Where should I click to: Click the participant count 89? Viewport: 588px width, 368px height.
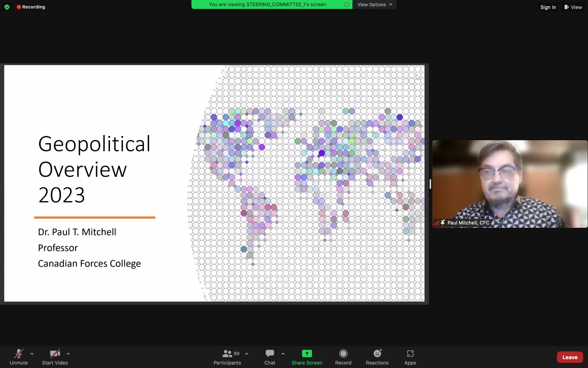coord(237,353)
